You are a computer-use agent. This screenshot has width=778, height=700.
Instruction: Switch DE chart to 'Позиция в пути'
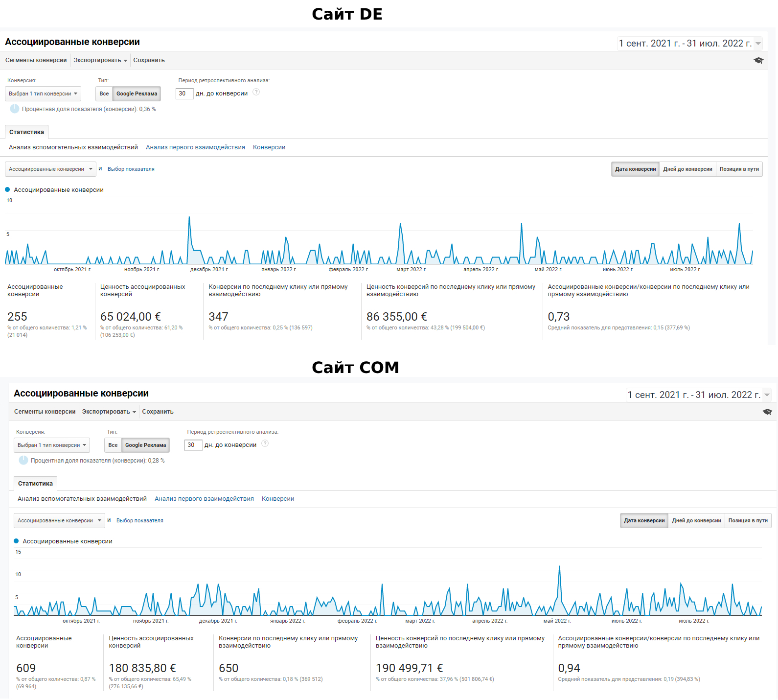pyautogui.click(x=739, y=169)
